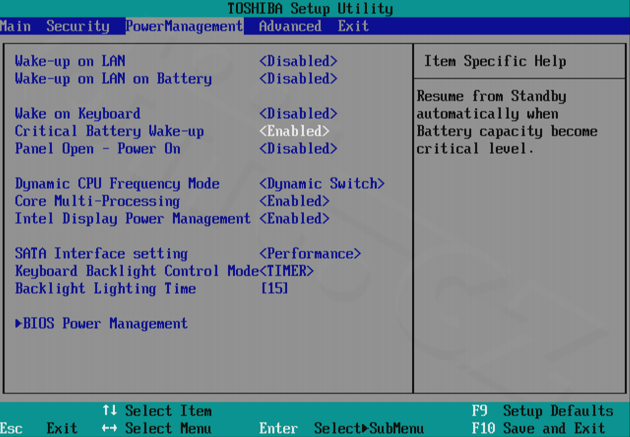Viewport: 630px width, 437px height.
Task: Click left-right arrows Select Menu hint
Action: 157,428
